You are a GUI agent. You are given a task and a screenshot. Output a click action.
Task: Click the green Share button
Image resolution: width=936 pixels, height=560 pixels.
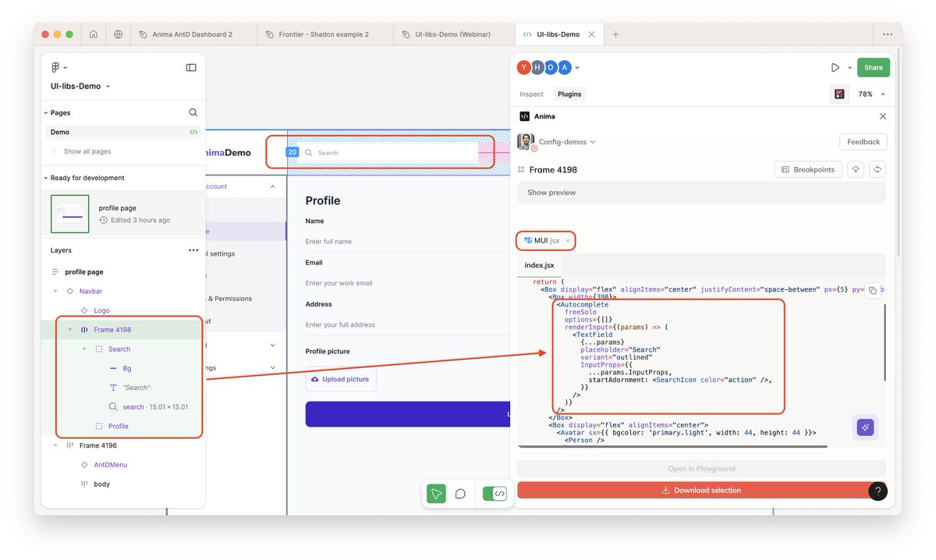pos(874,68)
